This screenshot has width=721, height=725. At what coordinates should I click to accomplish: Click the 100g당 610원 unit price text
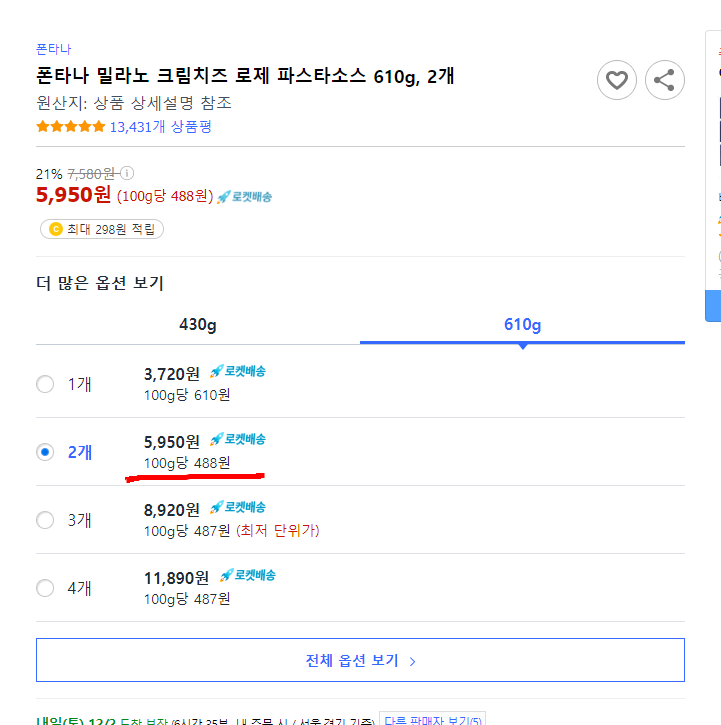coord(187,395)
